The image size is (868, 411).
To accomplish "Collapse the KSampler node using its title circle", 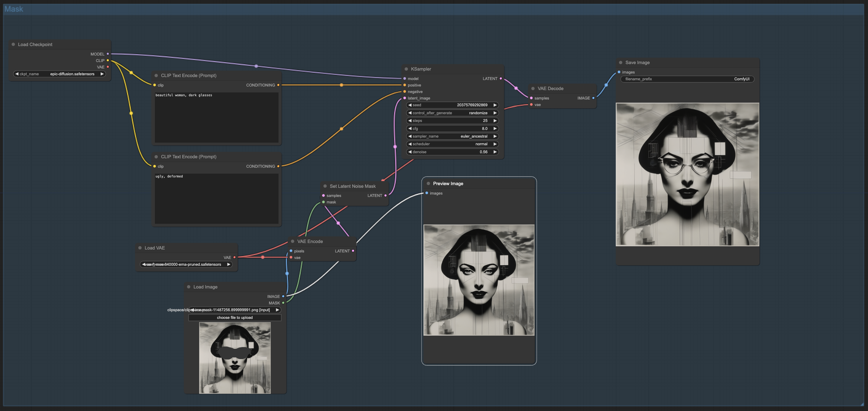I will click(x=406, y=69).
